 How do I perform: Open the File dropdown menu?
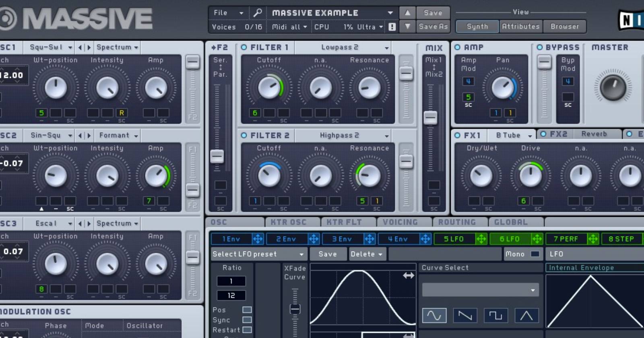point(228,13)
